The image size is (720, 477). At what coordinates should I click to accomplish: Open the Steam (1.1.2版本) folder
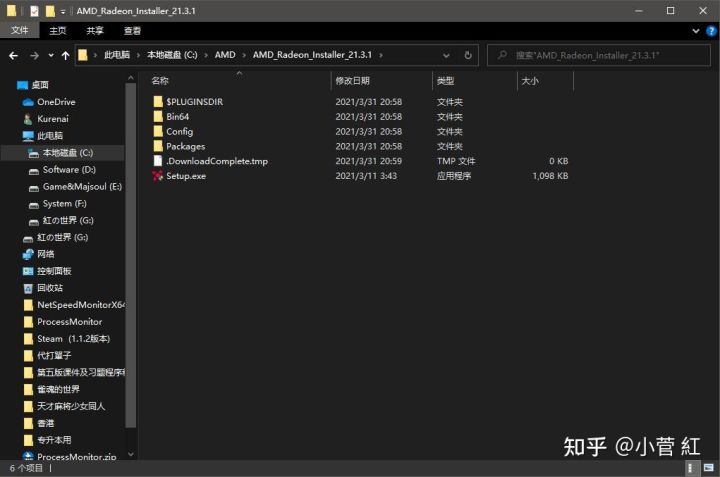(73, 339)
